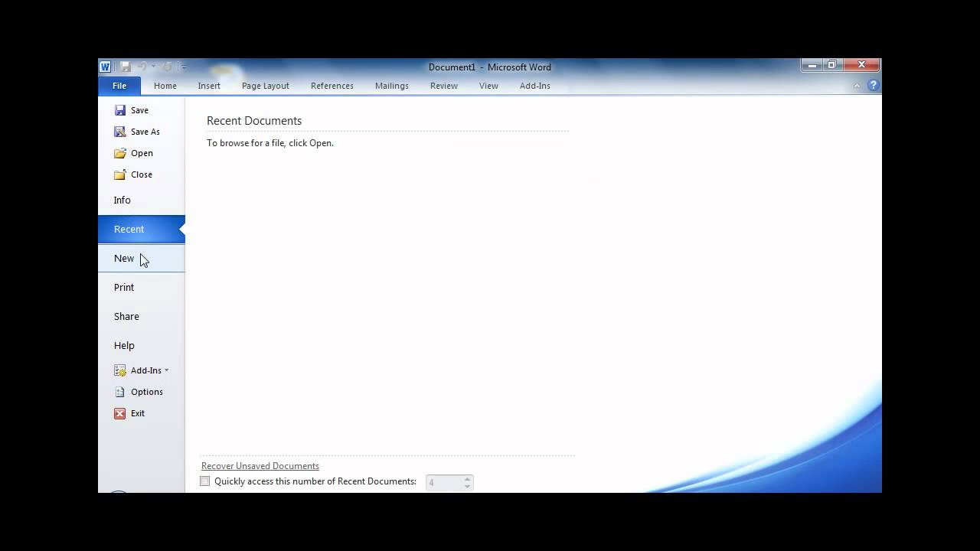
Task: Enable Quickly access this number of Recent Documents
Action: pos(204,481)
